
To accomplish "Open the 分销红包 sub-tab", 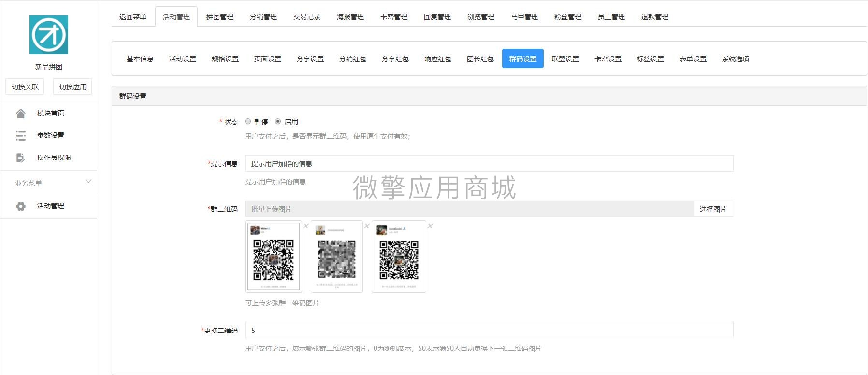I will (x=353, y=59).
